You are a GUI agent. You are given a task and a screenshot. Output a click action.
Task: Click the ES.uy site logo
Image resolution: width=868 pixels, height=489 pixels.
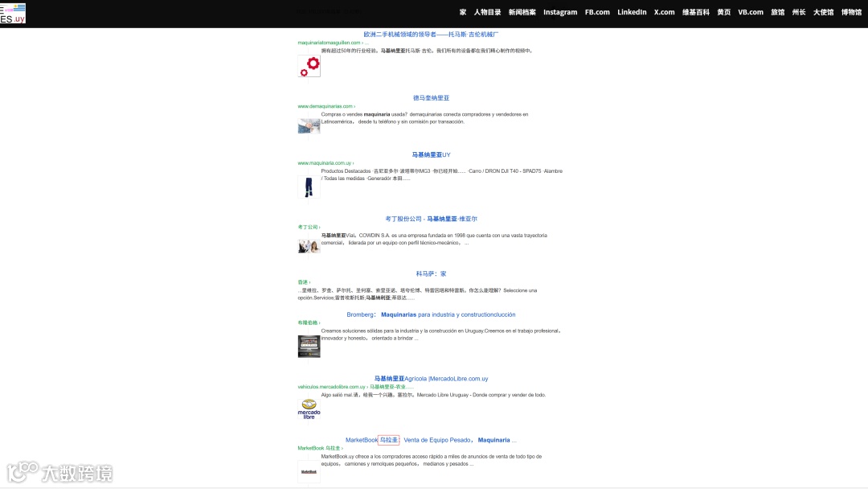pos(13,14)
